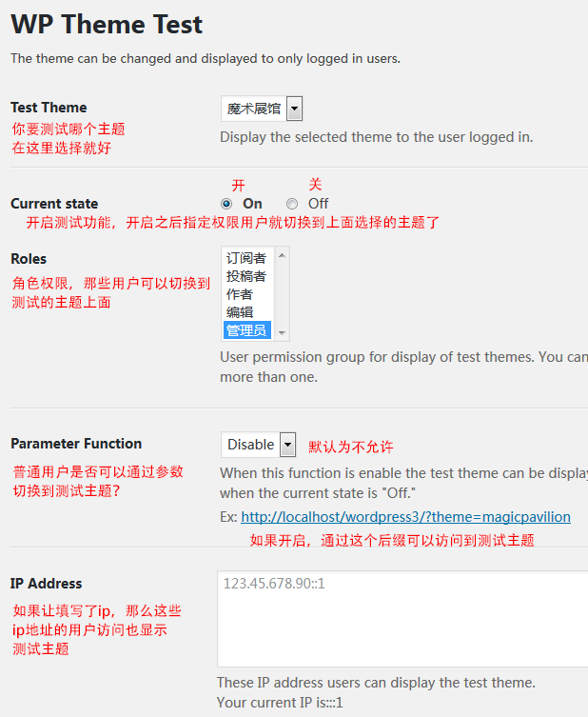
Task: Click the "On" label text
Action: pos(252,204)
